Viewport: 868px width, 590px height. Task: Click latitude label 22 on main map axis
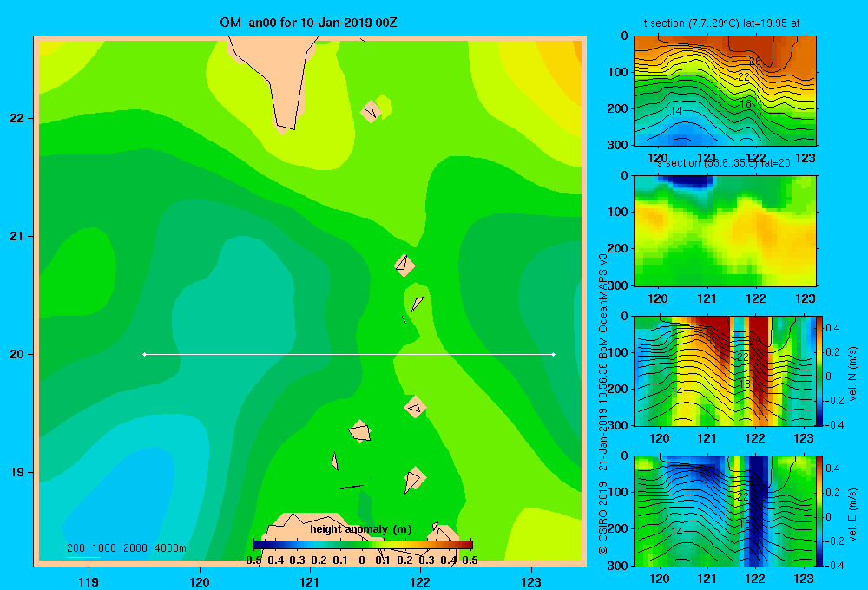pyautogui.click(x=17, y=118)
